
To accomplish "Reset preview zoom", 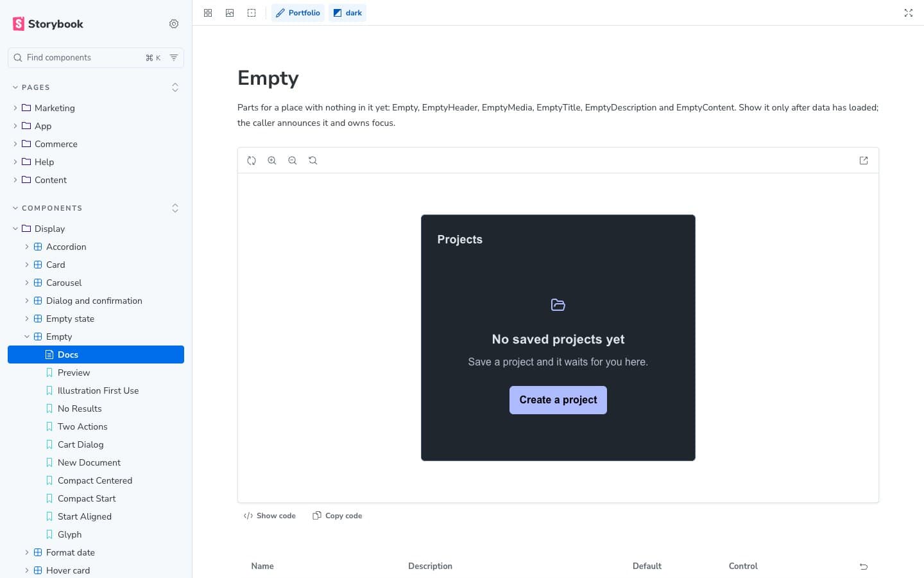I will point(313,161).
